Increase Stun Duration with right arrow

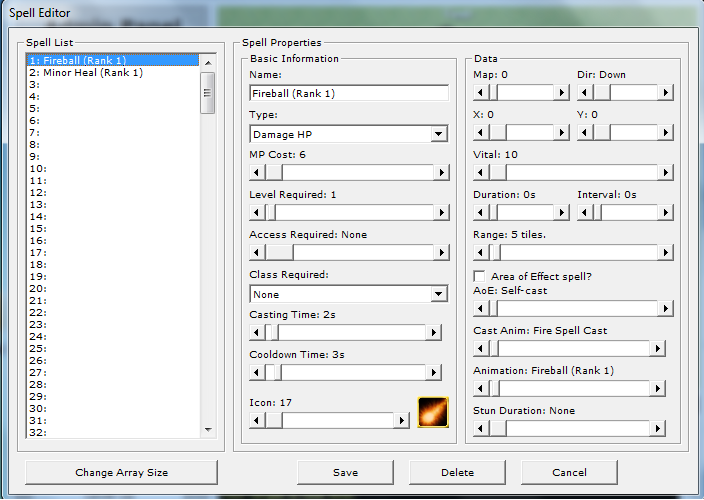(657, 428)
